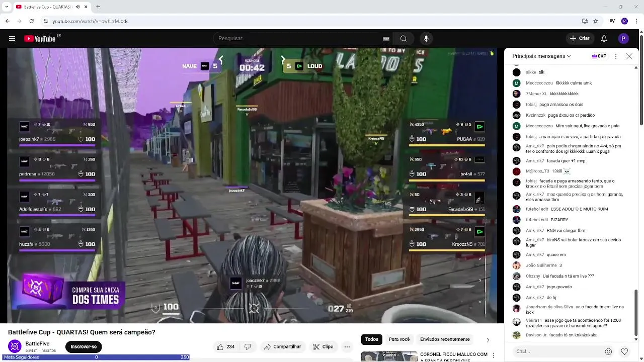Screen dimensions: 644x362
Task: Click chat user Davison Jr
Action: [536, 335]
